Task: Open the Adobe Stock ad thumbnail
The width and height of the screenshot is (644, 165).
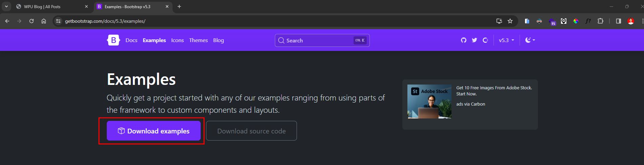Action: point(429,101)
